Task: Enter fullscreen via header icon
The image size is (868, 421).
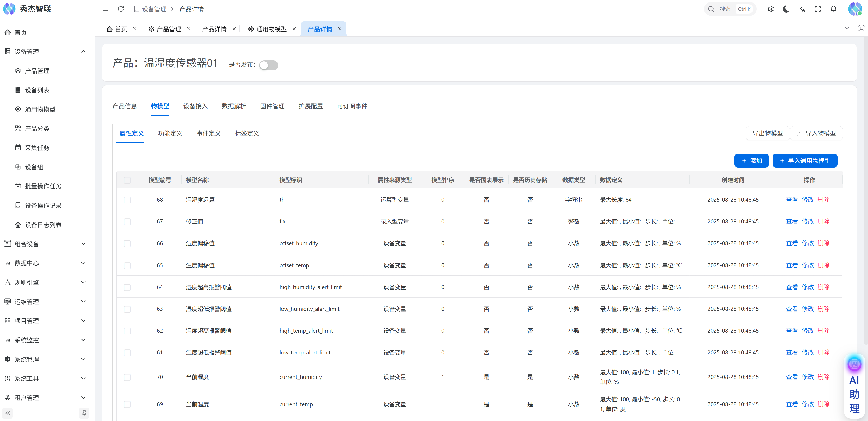Action: pos(818,9)
